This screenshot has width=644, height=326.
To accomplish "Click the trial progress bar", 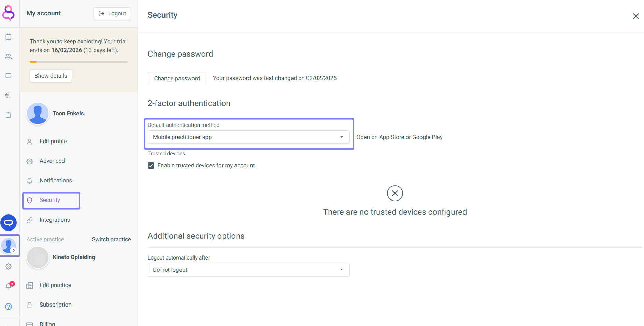I will [x=78, y=62].
